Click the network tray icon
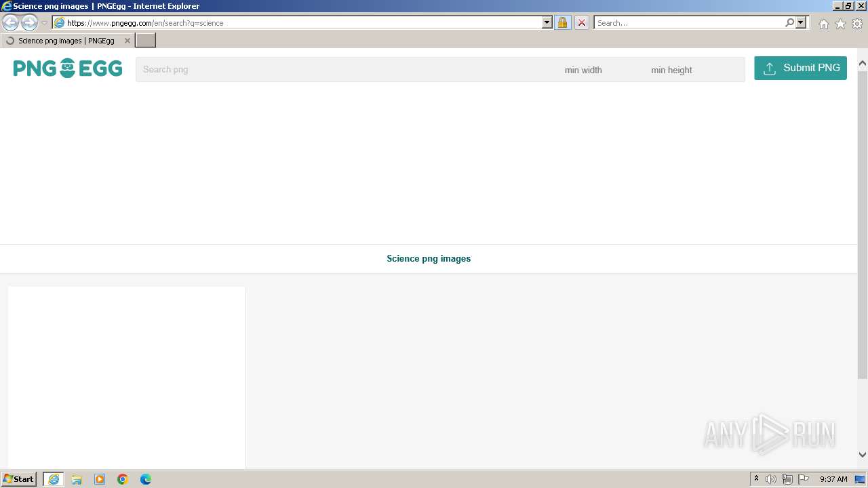 click(x=787, y=479)
